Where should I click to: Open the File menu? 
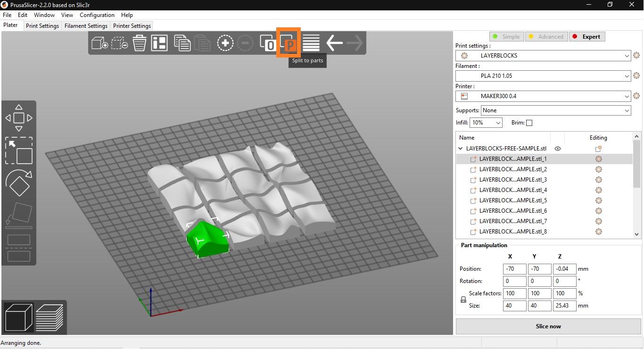(7, 15)
